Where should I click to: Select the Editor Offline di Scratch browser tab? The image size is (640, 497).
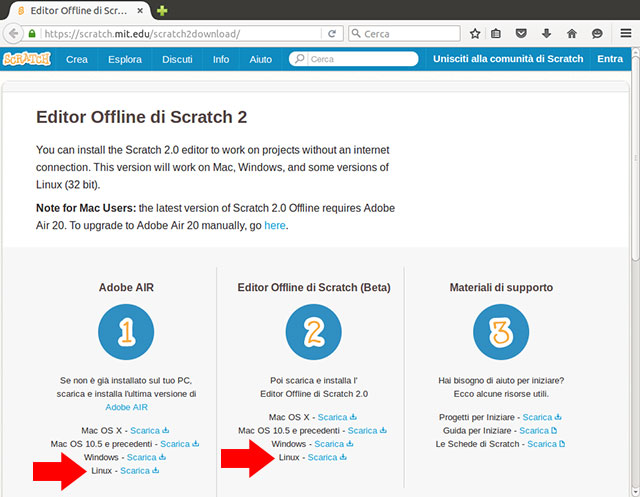tap(80, 11)
